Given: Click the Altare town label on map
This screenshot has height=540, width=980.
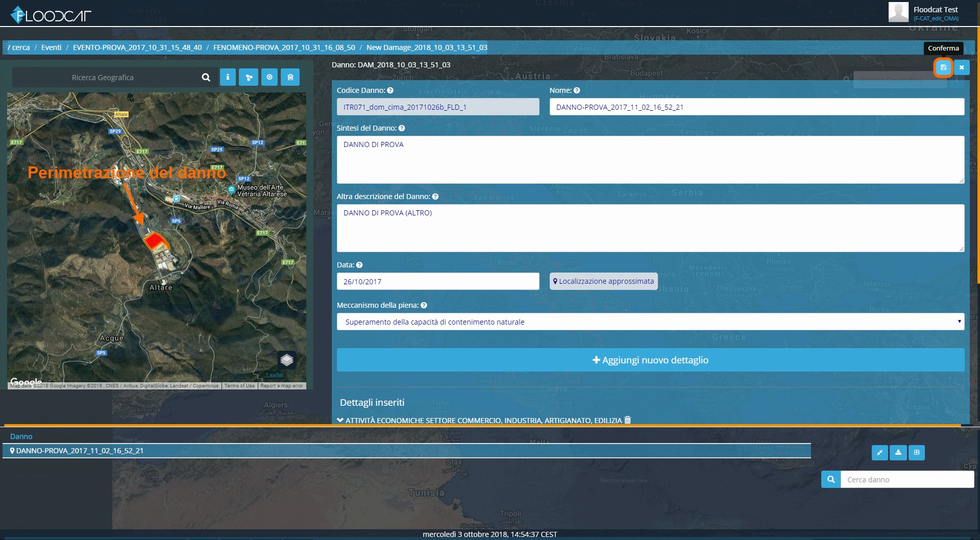Looking at the screenshot, I should [161, 288].
